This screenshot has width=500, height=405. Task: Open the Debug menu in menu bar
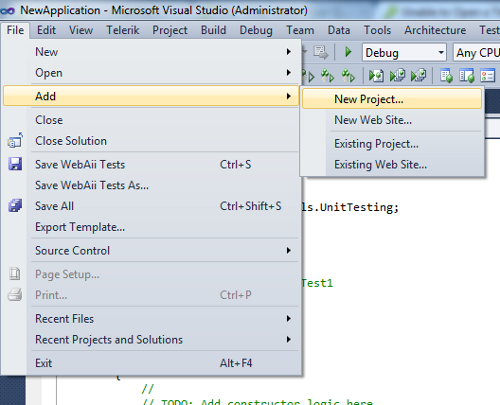[x=256, y=30]
